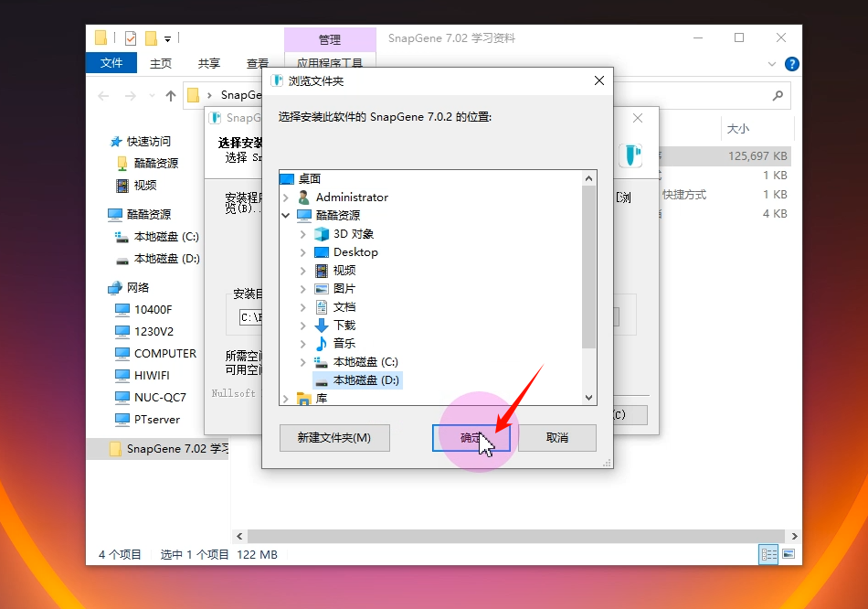
Task: Open the 共享 ribbon tab
Action: 209,63
